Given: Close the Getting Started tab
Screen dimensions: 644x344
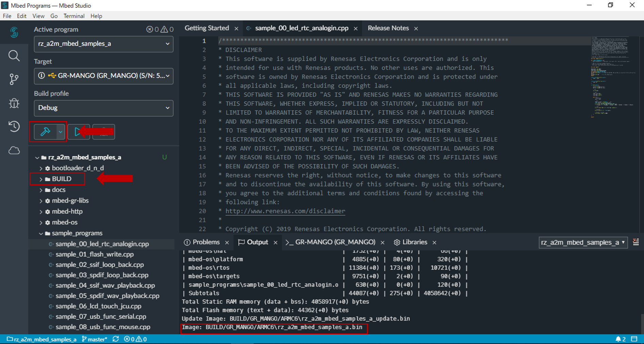Looking at the screenshot, I should 236,29.
